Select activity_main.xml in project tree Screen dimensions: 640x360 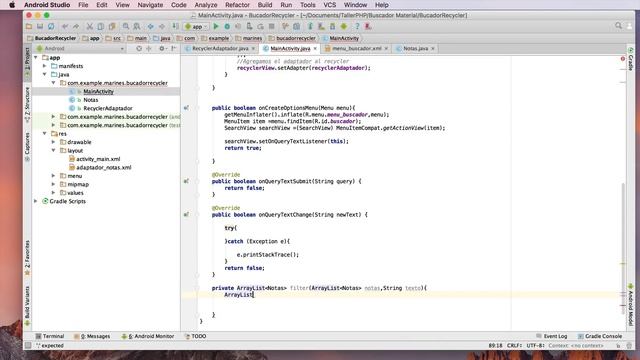click(x=98, y=159)
